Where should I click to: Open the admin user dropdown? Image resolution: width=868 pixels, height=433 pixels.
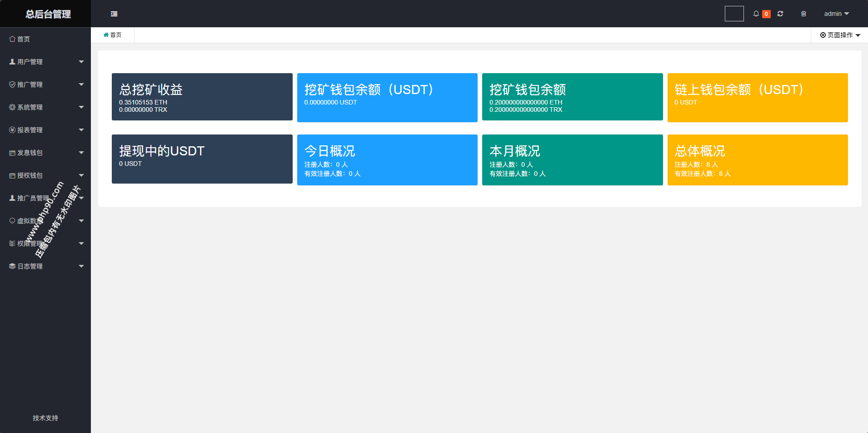tap(836, 14)
